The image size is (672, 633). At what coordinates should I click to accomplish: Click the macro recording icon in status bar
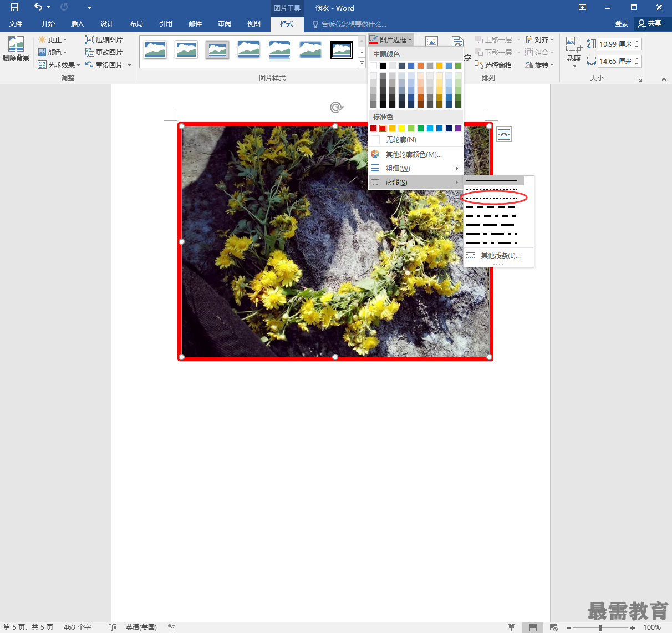(x=172, y=627)
